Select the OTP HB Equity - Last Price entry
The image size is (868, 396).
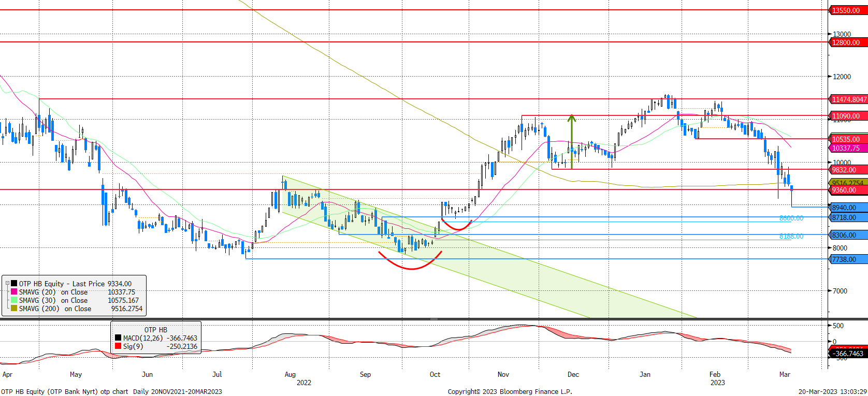point(62,284)
